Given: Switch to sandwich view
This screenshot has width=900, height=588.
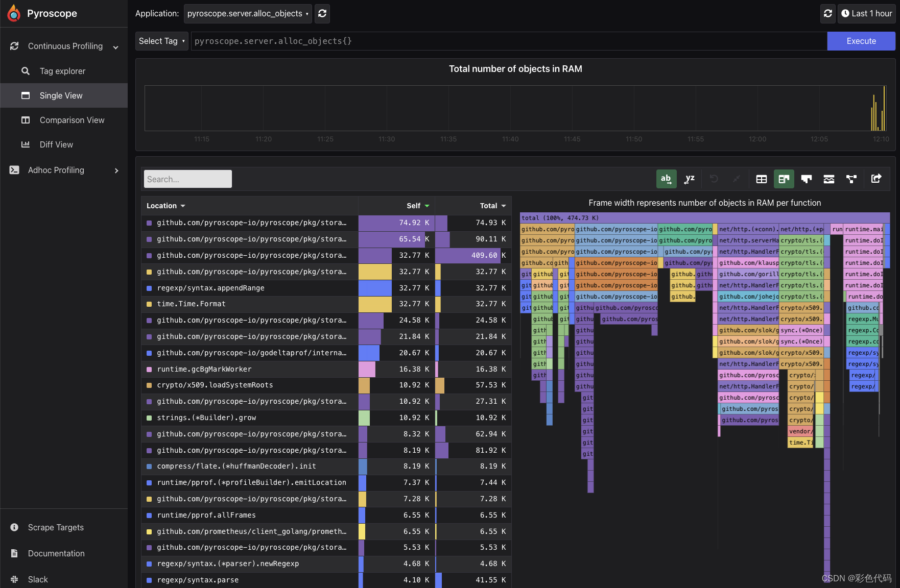Looking at the screenshot, I should 829,179.
